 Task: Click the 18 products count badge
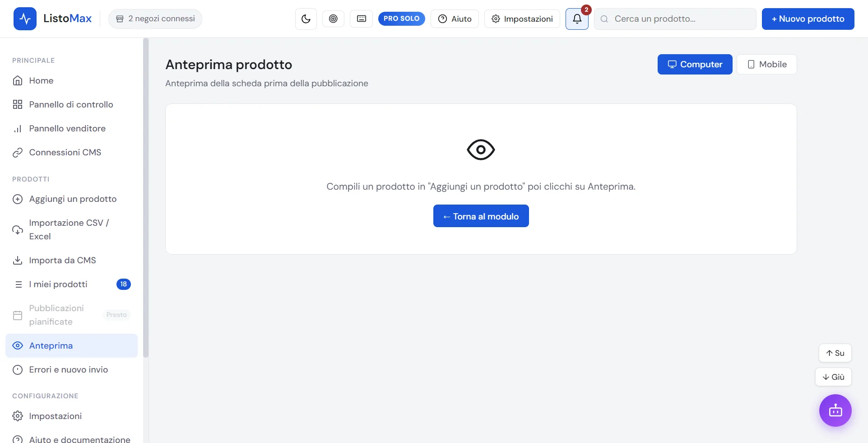(x=123, y=284)
